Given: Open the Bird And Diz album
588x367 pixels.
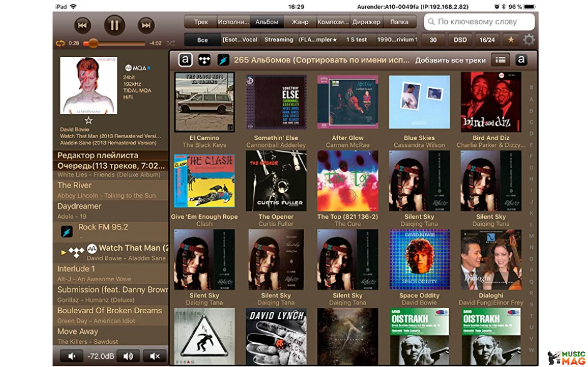Looking at the screenshot, I should tap(491, 102).
